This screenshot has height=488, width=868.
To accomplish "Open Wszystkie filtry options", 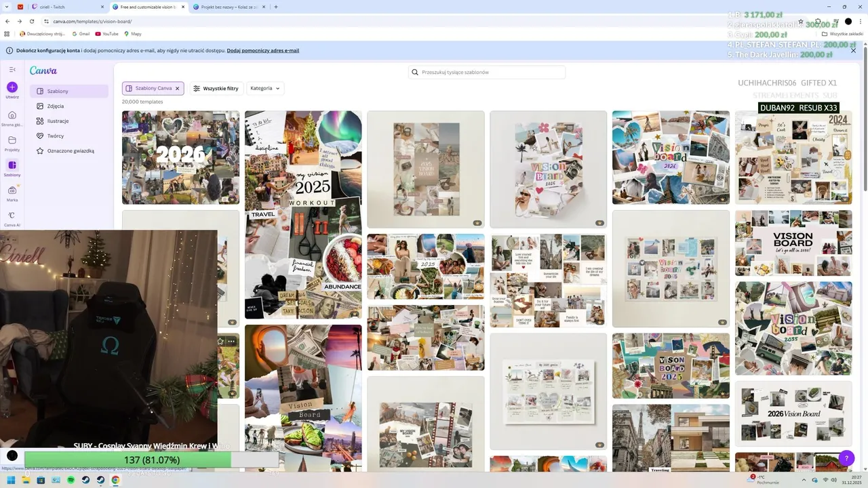I will 216,88.
